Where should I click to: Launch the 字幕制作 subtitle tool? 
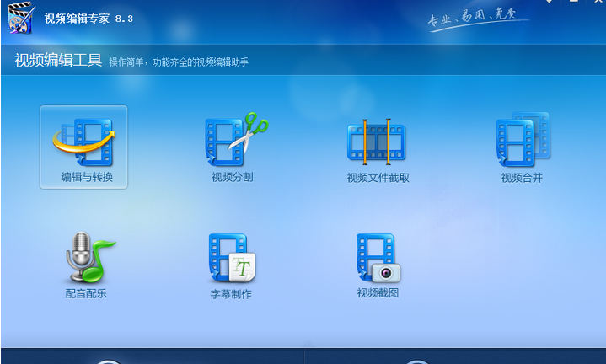232,266
